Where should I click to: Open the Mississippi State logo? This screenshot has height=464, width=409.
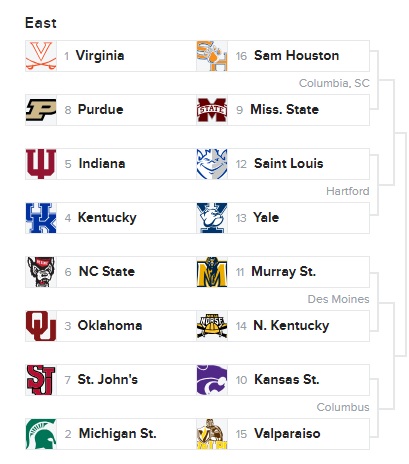[212, 110]
